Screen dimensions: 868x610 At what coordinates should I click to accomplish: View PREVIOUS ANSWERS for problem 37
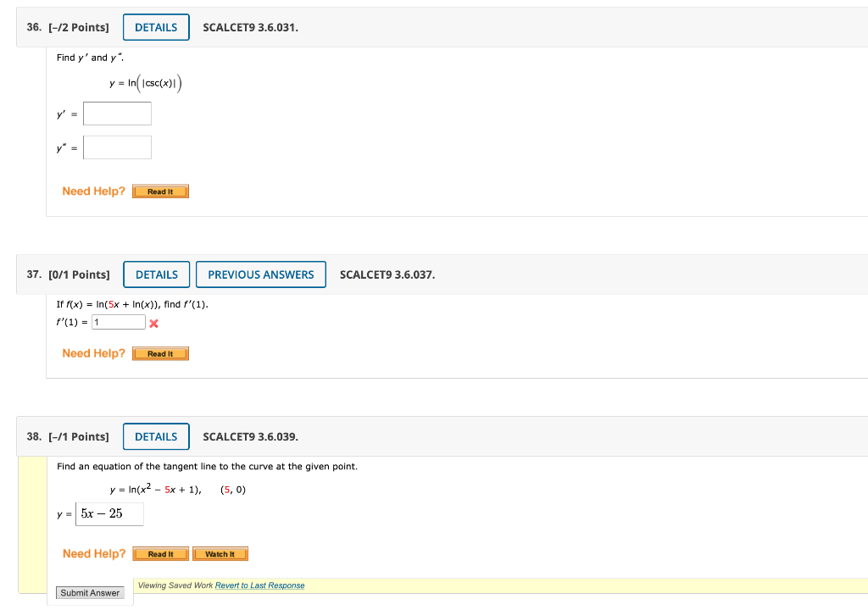click(260, 274)
